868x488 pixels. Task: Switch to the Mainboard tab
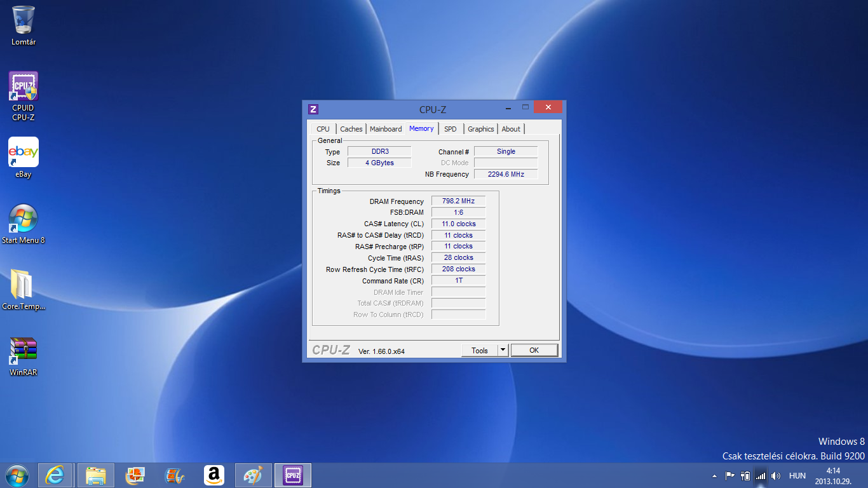point(386,129)
